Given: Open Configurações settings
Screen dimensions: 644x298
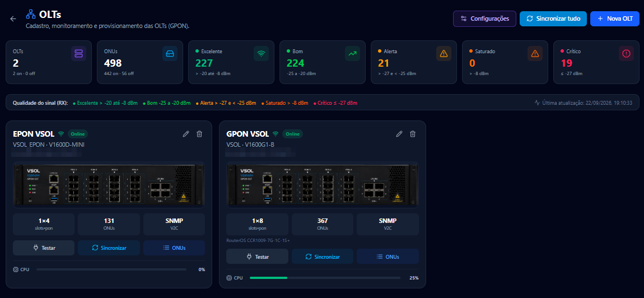Looking at the screenshot, I should [484, 18].
